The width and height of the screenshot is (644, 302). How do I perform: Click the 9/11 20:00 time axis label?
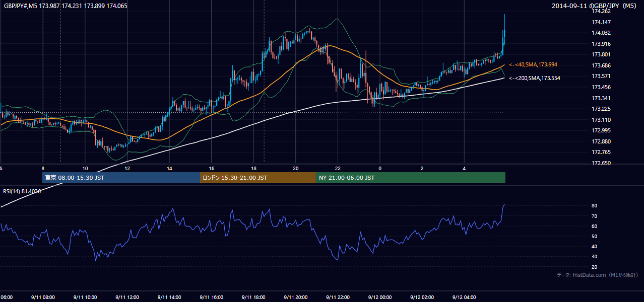[296, 297]
